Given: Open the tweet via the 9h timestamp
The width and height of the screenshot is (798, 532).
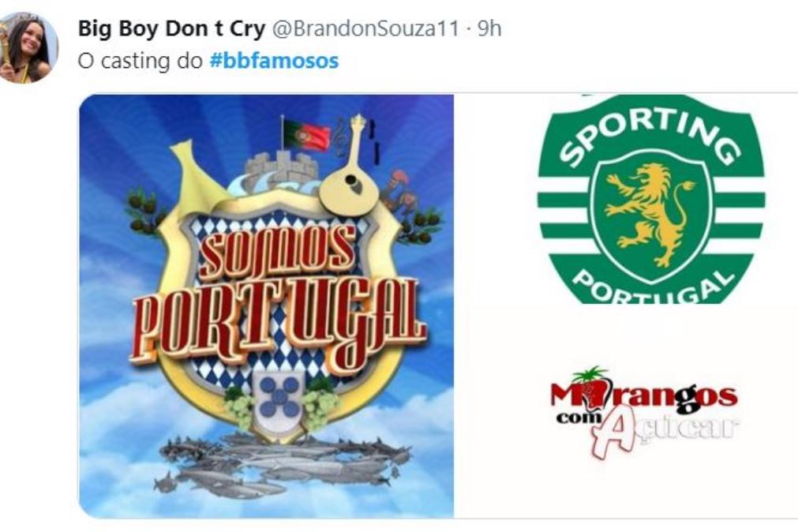Looking at the screenshot, I should click(489, 28).
